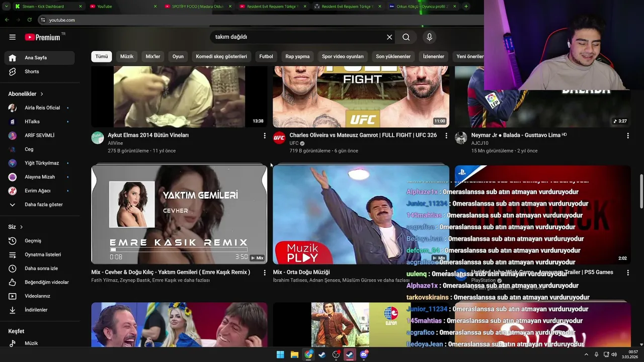Open Müzik under Keşfet
Image resolution: width=644 pixels, height=362 pixels.
click(x=39, y=343)
